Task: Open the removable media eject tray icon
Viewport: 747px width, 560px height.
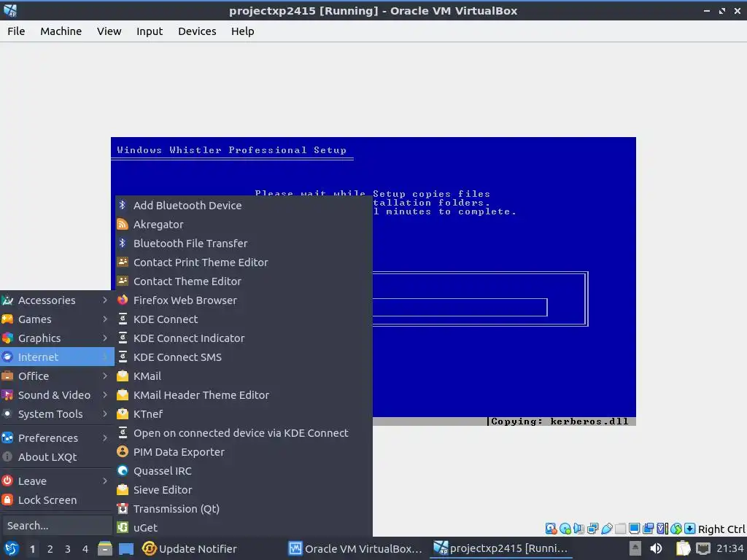Action: pyautogui.click(x=635, y=548)
